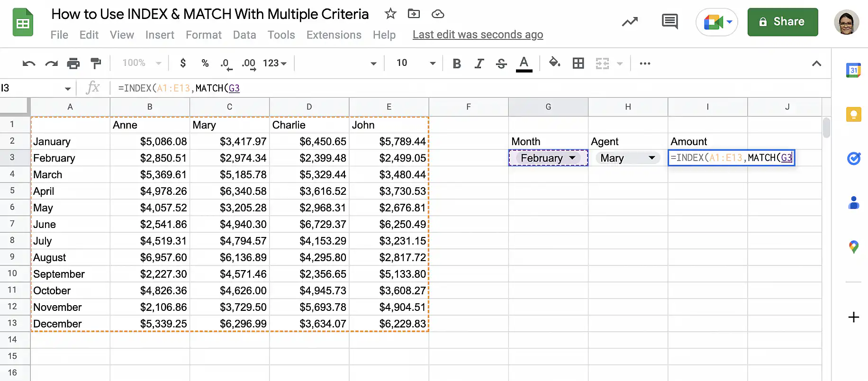Increase decimal places icon

click(x=249, y=64)
